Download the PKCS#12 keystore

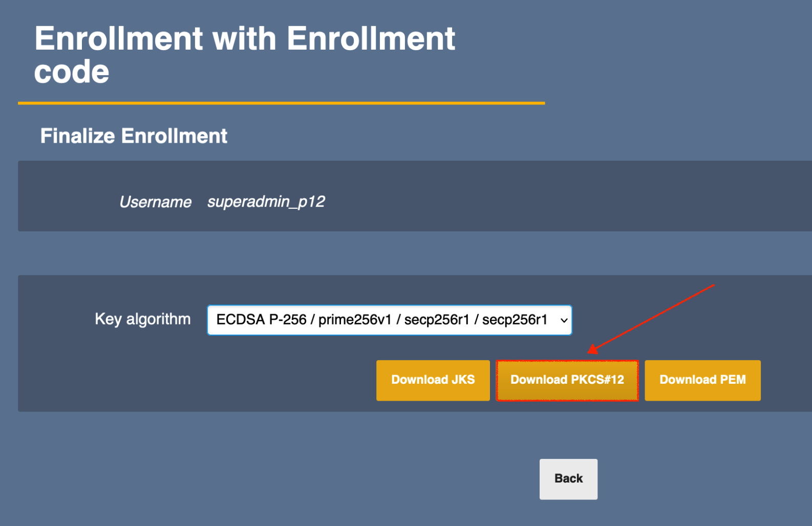pos(567,380)
